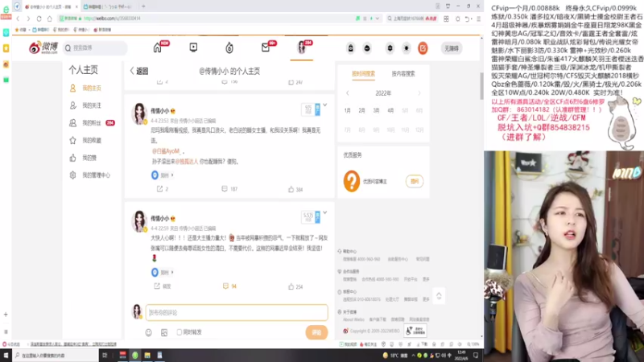Open 我的主页 in the sidebar

point(91,88)
